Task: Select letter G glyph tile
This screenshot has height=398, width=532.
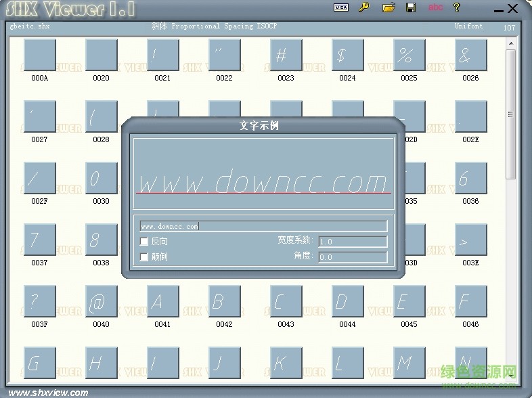Action: coord(40,363)
